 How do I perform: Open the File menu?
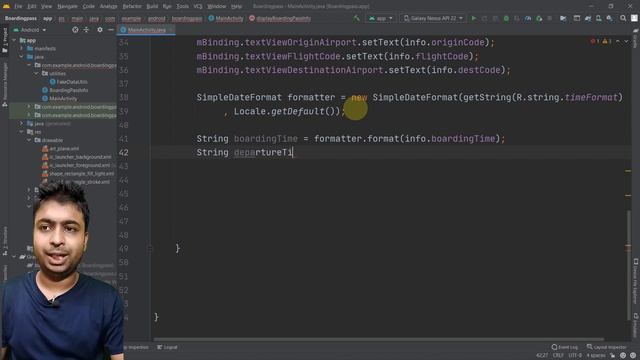(x=18, y=7)
